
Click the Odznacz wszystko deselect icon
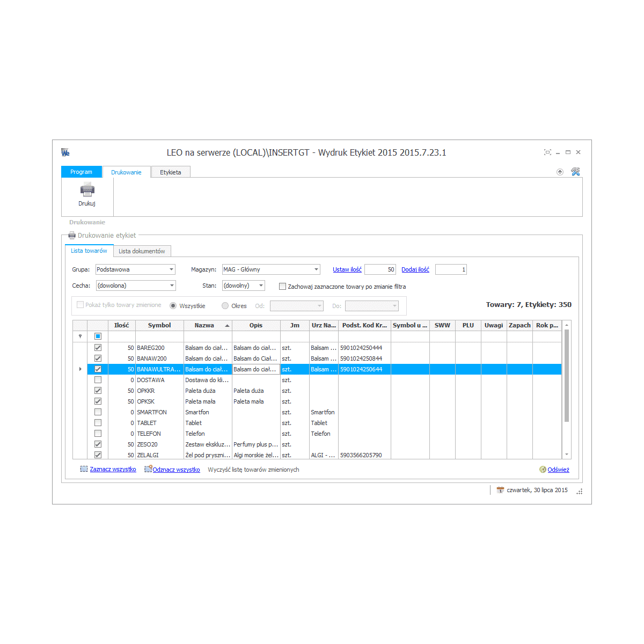pyautogui.click(x=148, y=469)
